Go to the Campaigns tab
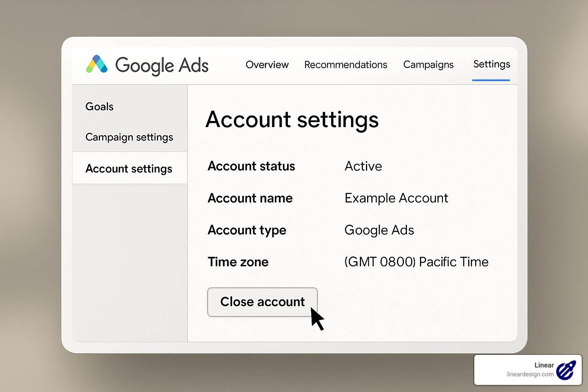 428,65
